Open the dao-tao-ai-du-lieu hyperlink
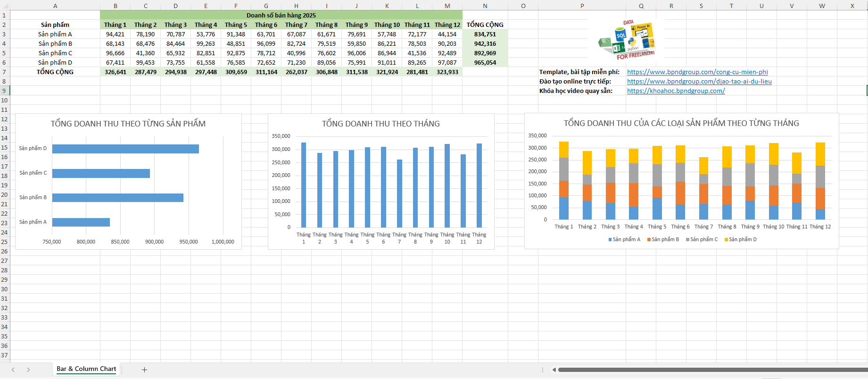 click(x=699, y=82)
